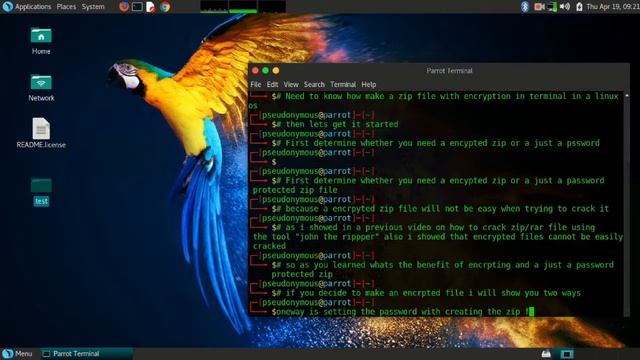The width and height of the screenshot is (640, 360).
Task: Click the screen recorder tray icon
Action: pos(539,7)
